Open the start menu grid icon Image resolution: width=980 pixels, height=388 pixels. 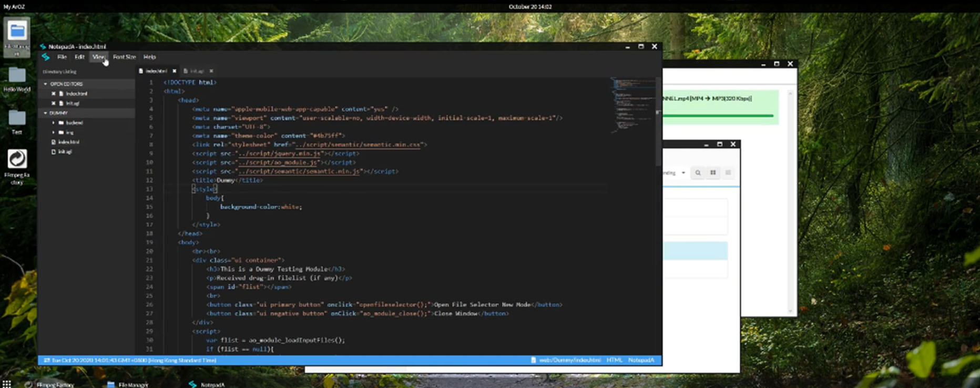pos(7,384)
